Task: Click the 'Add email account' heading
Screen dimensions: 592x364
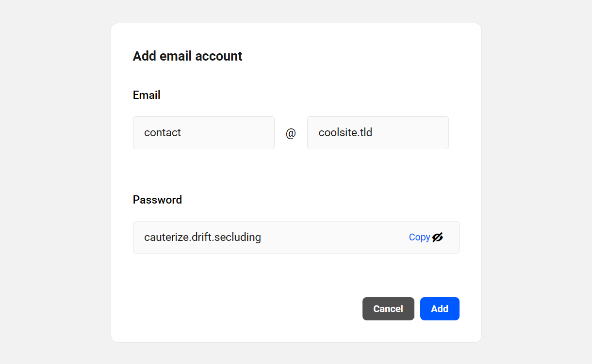Action: pos(187,56)
